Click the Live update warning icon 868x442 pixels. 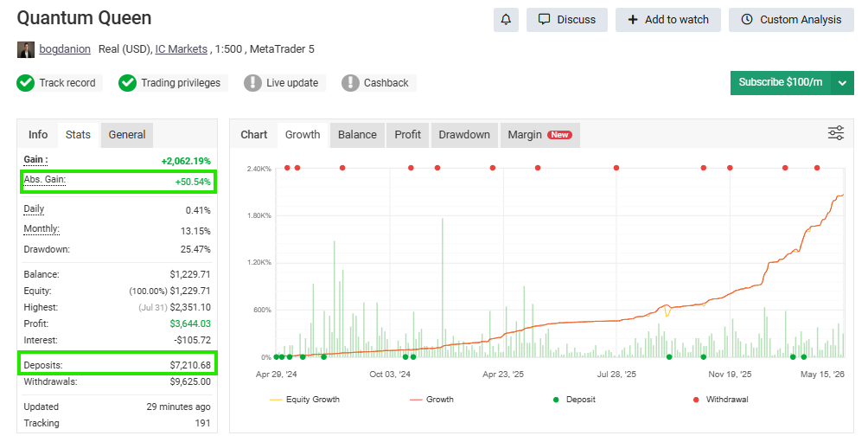pyautogui.click(x=252, y=83)
